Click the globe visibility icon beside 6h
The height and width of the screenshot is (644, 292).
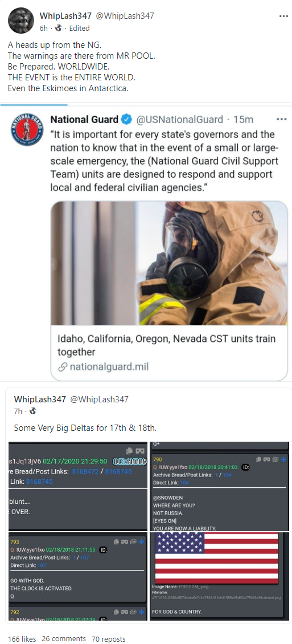coord(58,28)
